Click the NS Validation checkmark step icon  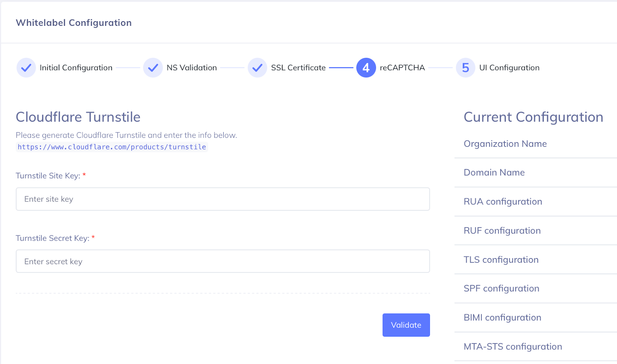(153, 68)
